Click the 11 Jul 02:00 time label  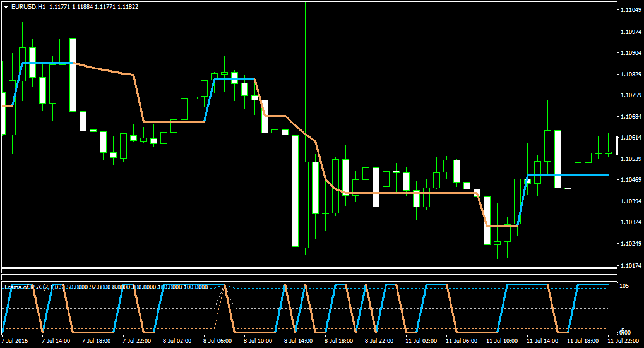(421, 341)
